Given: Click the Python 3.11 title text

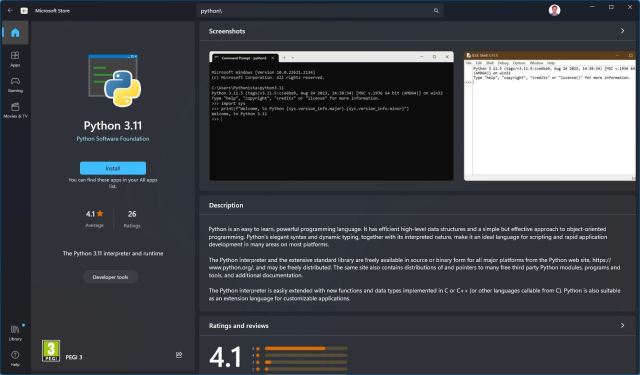Looking at the screenshot, I should pos(113,125).
